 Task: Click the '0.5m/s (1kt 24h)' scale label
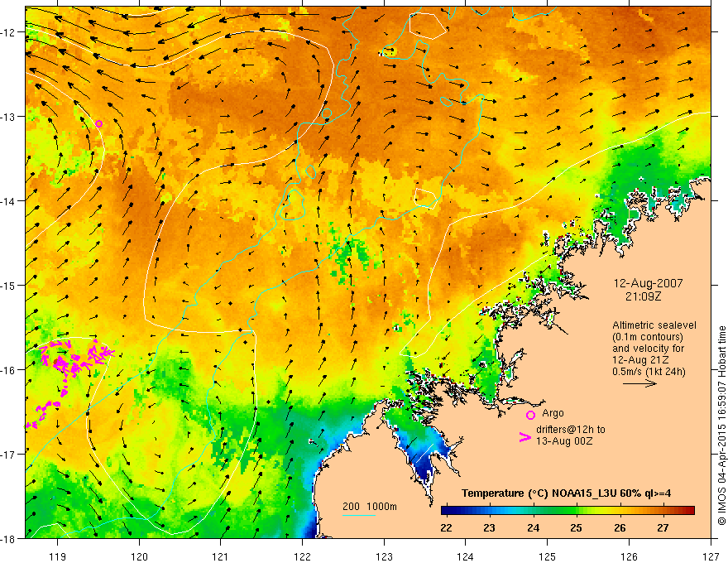pos(649,371)
